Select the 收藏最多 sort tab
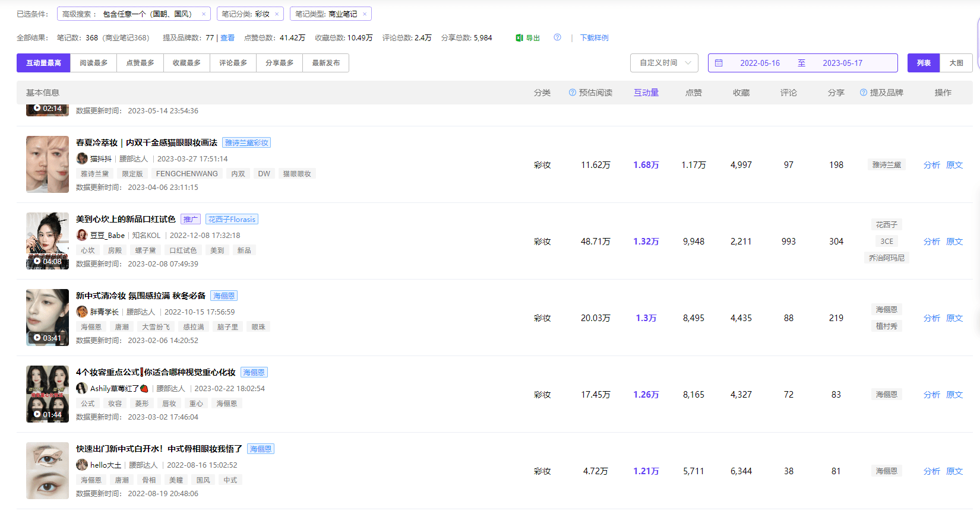This screenshot has width=980, height=511. pyautogui.click(x=186, y=63)
